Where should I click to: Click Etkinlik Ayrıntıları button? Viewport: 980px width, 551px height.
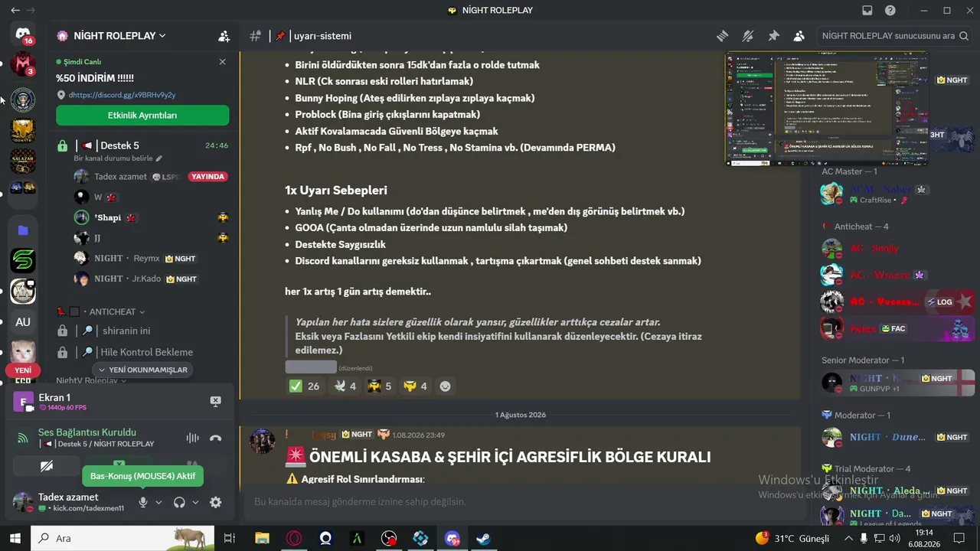142,116
